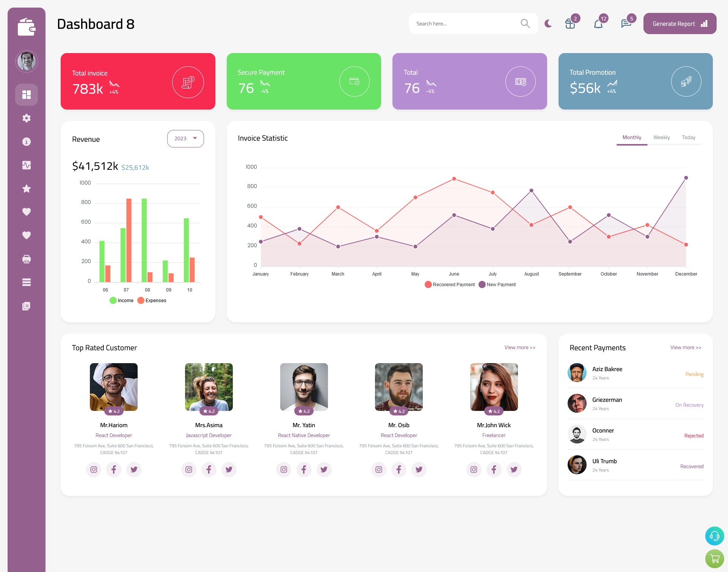This screenshot has height=572, width=728.
Task: Click the dashboard grid layout icon
Action: click(26, 94)
